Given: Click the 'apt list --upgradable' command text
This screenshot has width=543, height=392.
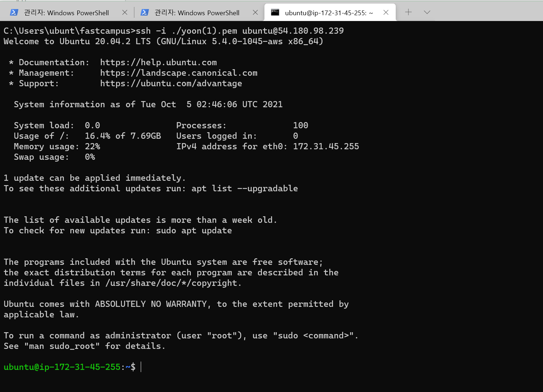Looking at the screenshot, I should 245,188.
